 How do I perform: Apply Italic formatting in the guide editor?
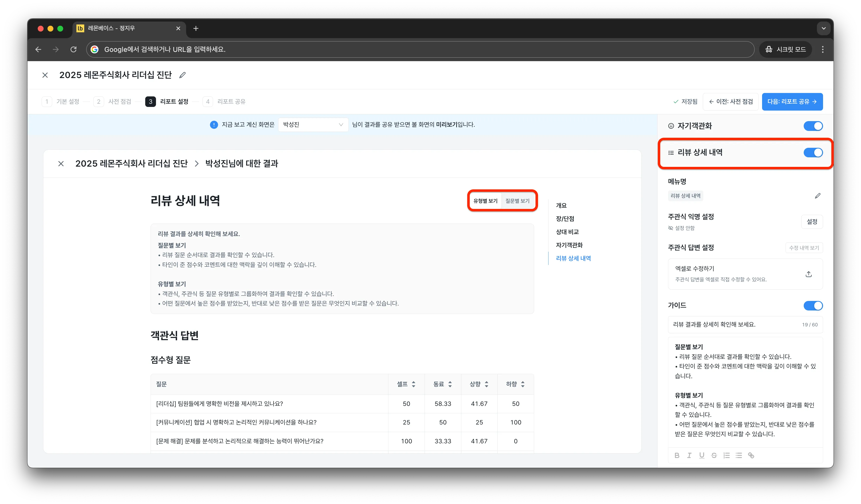point(689,456)
